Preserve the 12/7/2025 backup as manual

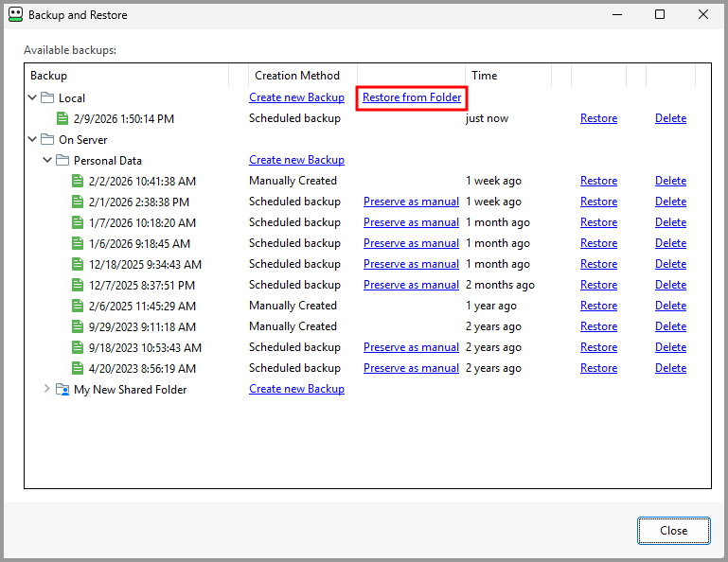coord(411,285)
